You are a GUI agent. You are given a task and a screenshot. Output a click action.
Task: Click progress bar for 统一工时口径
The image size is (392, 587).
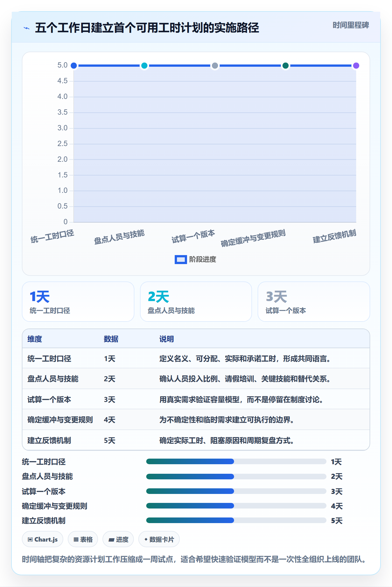[x=236, y=461]
